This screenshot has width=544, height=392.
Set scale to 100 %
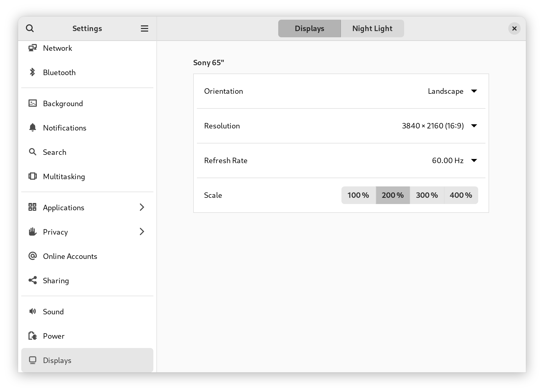pyautogui.click(x=359, y=195)
